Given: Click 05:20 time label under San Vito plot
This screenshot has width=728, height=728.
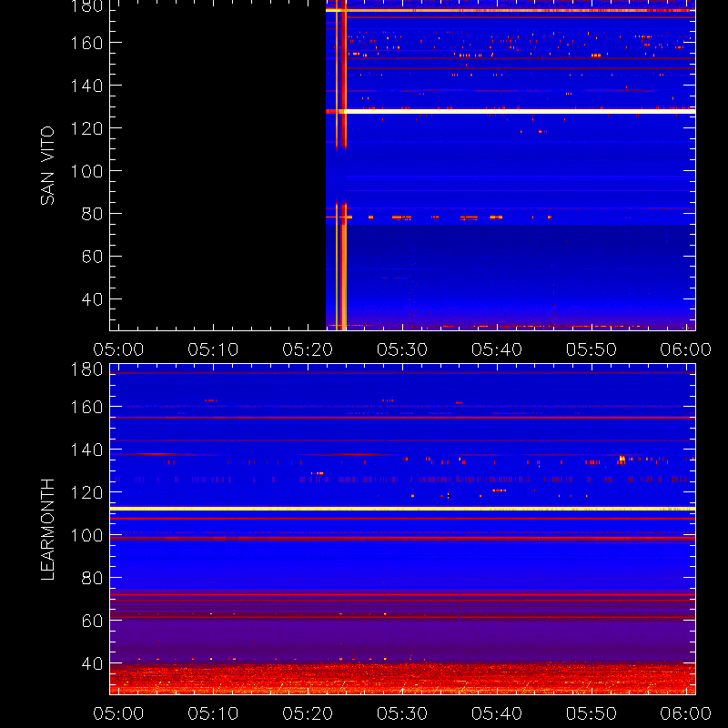Looking at the screenshot, I should click(x=308, y=349).
